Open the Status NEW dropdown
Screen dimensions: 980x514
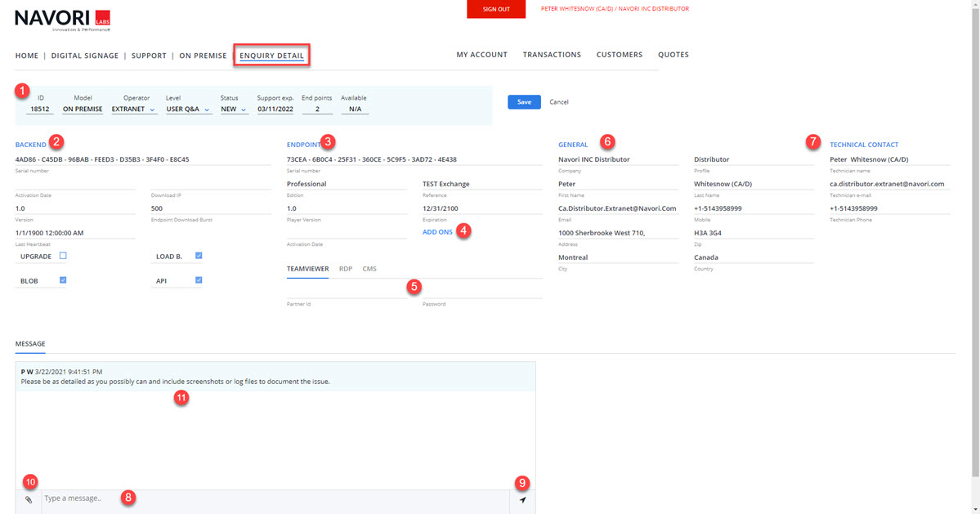tap(234, 109)
